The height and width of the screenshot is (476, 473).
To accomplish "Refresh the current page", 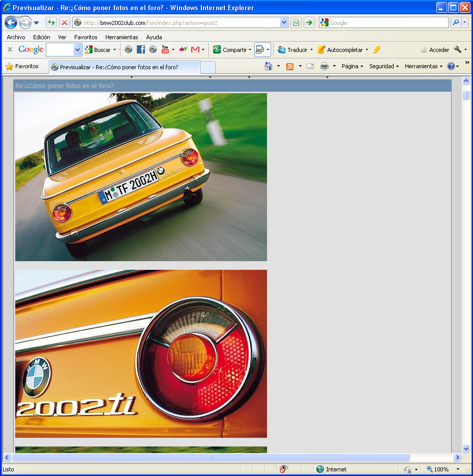I will 51,22.
